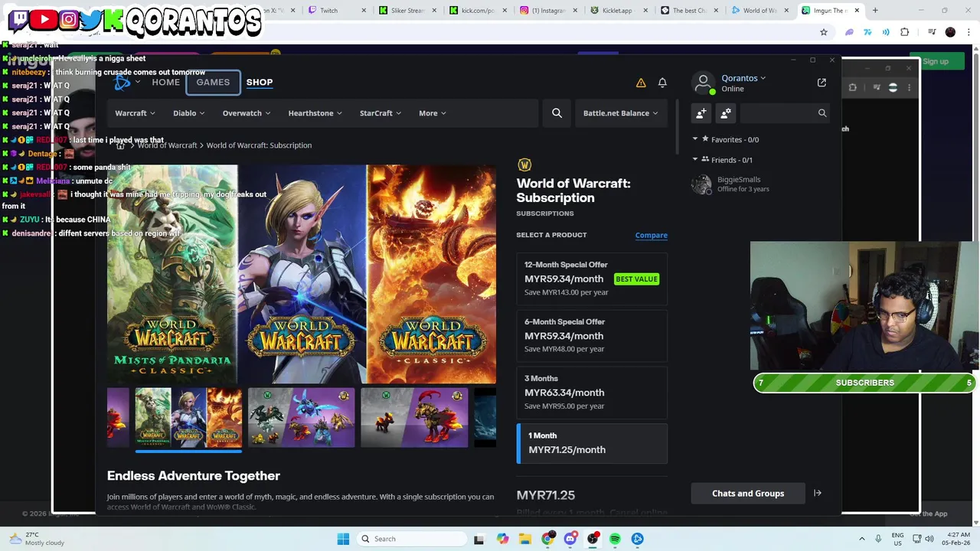Go to the SHOP tab
980x551 pixels.
point(260,82)
